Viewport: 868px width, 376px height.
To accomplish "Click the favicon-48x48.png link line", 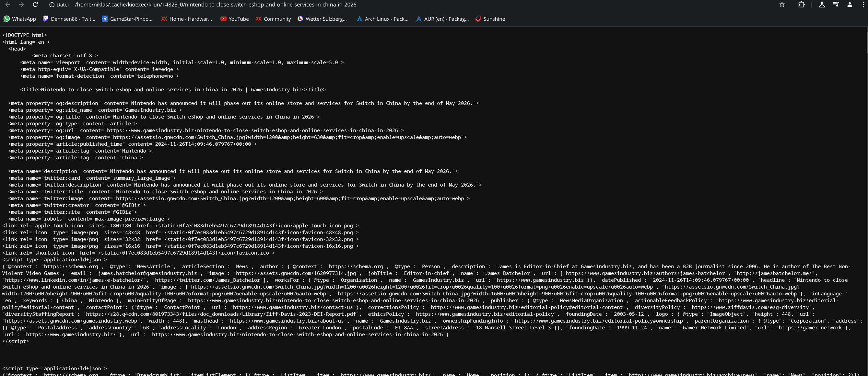I will coord(181,233).
